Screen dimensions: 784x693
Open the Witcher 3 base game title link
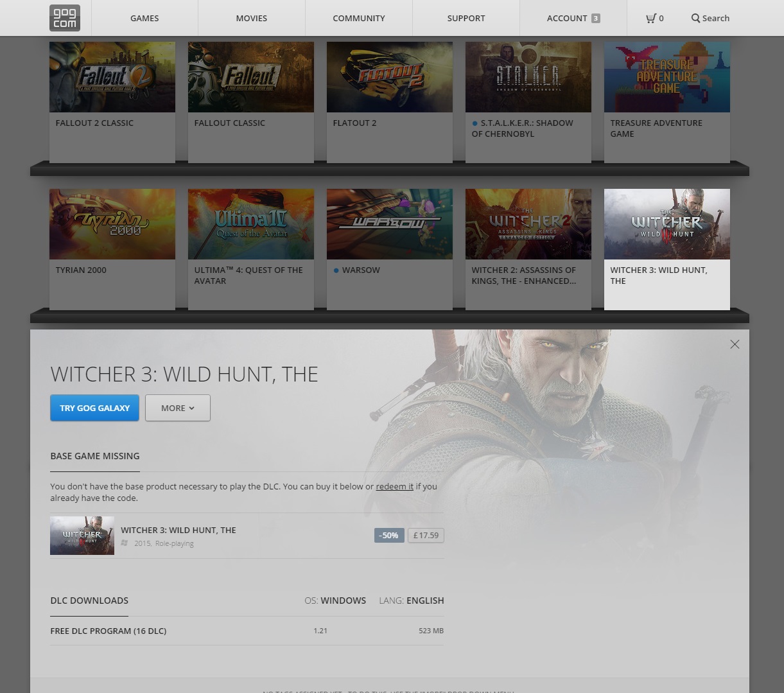click(179, 530)
